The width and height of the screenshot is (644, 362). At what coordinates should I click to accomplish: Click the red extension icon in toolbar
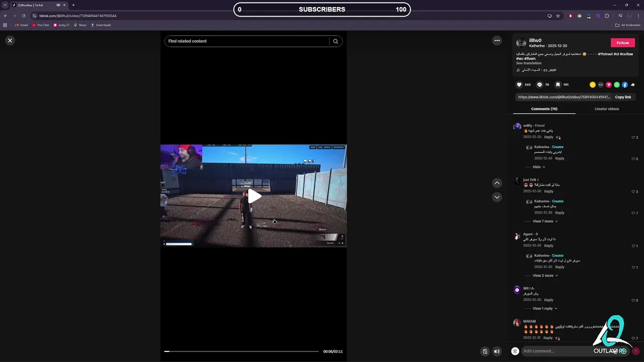click(570, 16)
